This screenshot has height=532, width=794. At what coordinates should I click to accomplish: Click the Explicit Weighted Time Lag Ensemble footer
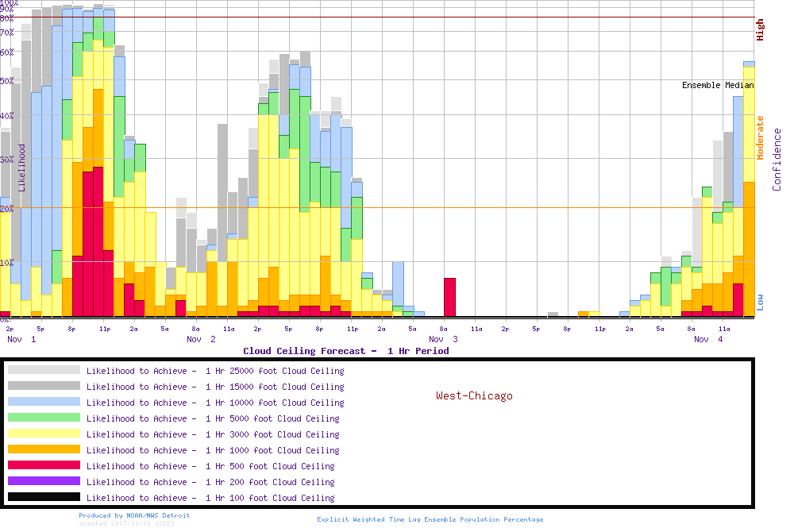point(430,519)
